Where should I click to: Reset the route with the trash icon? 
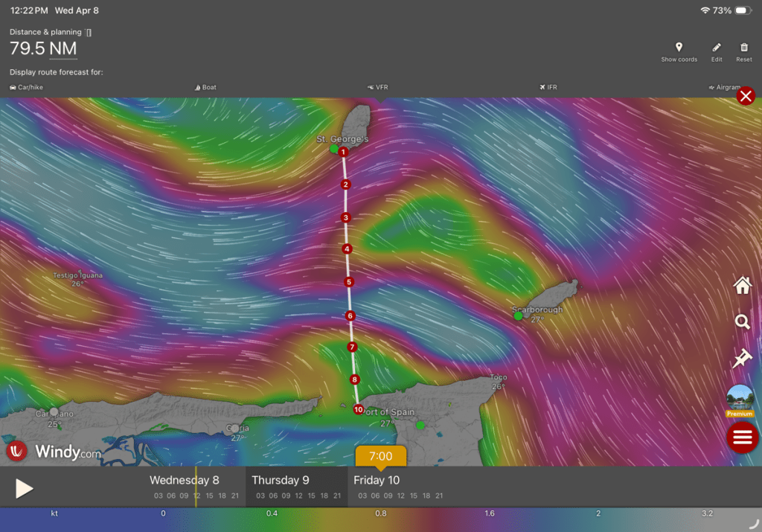(x=743, y=48)
